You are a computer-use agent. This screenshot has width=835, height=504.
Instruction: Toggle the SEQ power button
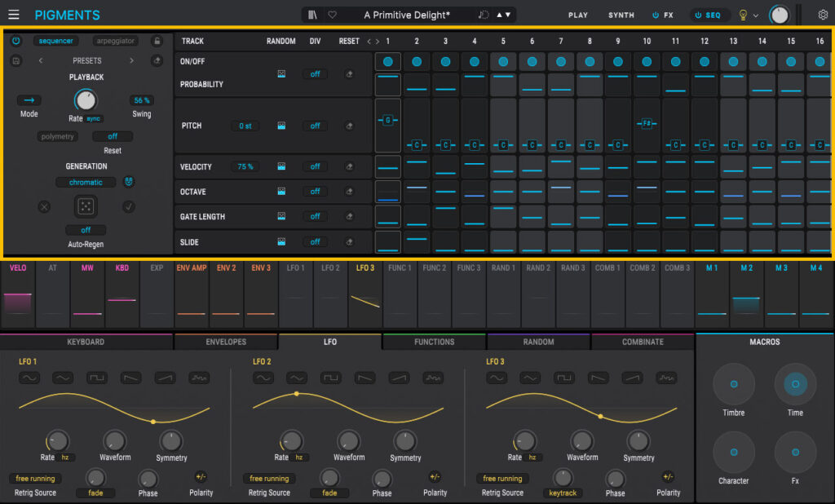[698, 15]
